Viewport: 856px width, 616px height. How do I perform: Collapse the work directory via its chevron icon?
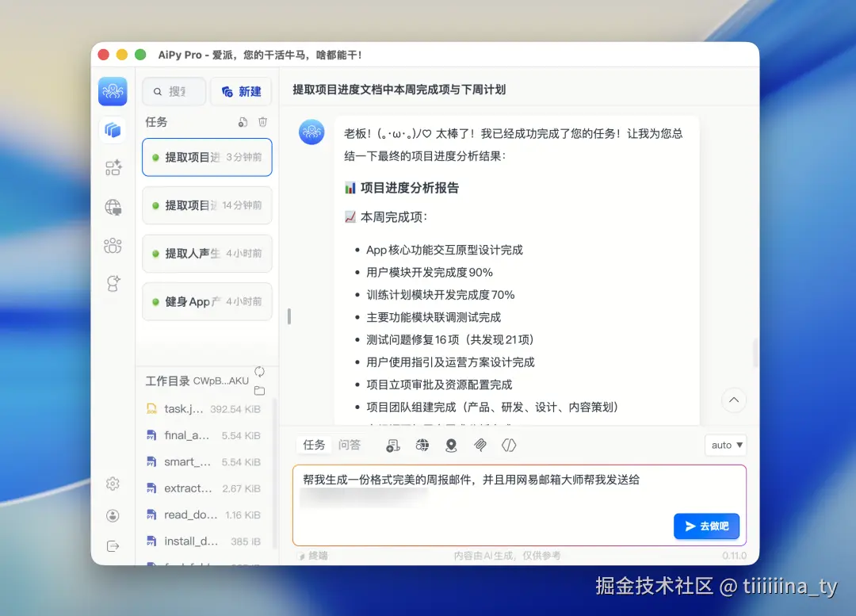(260, 369)
